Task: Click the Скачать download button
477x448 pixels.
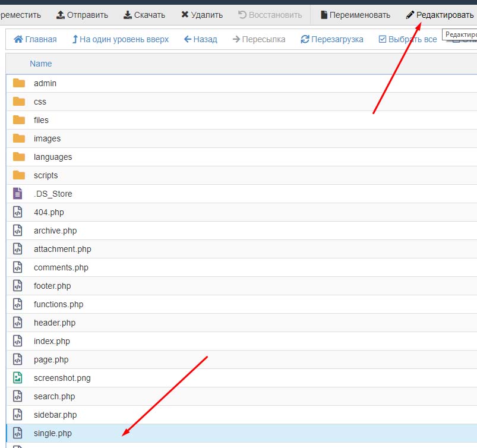Action: (x=144, y=15)
